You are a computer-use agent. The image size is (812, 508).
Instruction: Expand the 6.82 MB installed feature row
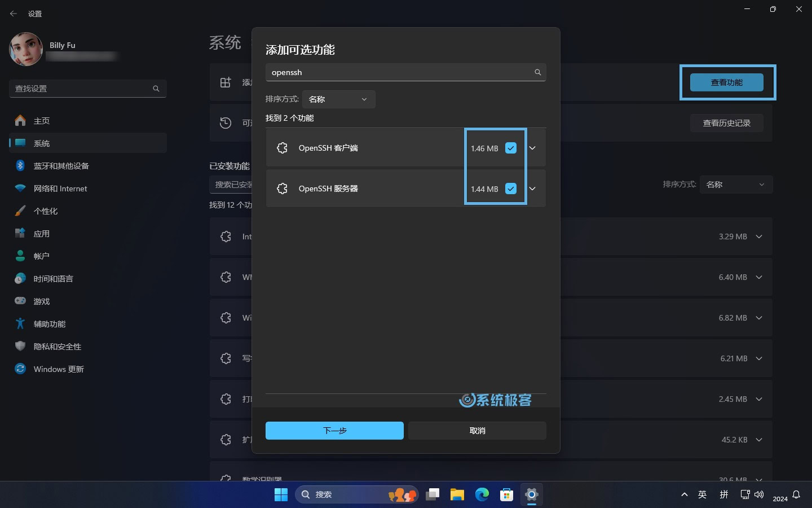click(x=759, y=318)
